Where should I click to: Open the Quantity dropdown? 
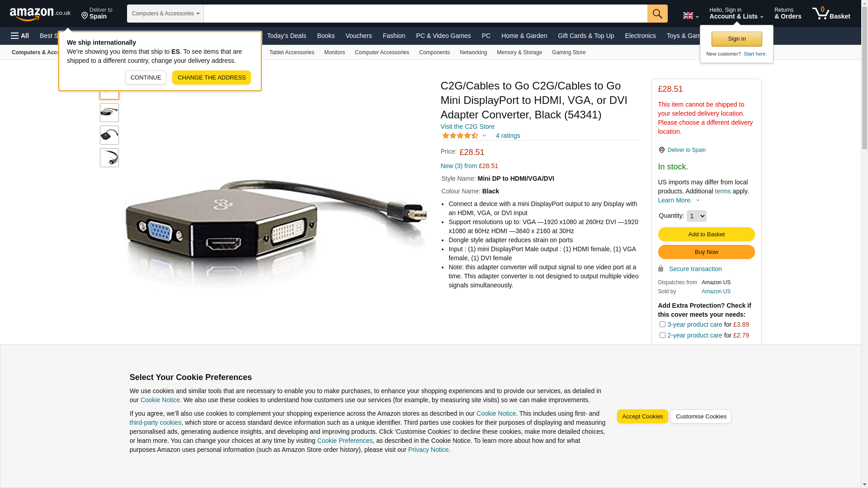point(696,216)
